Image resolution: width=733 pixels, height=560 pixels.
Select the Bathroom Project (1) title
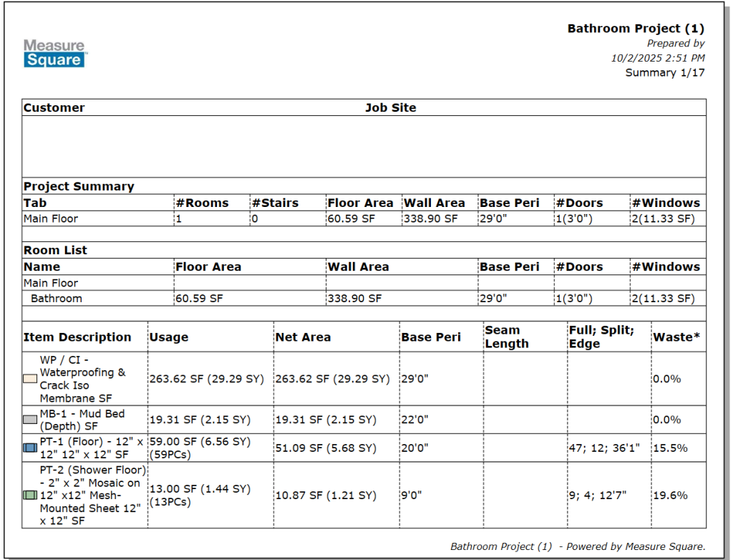tap(636, 29)
